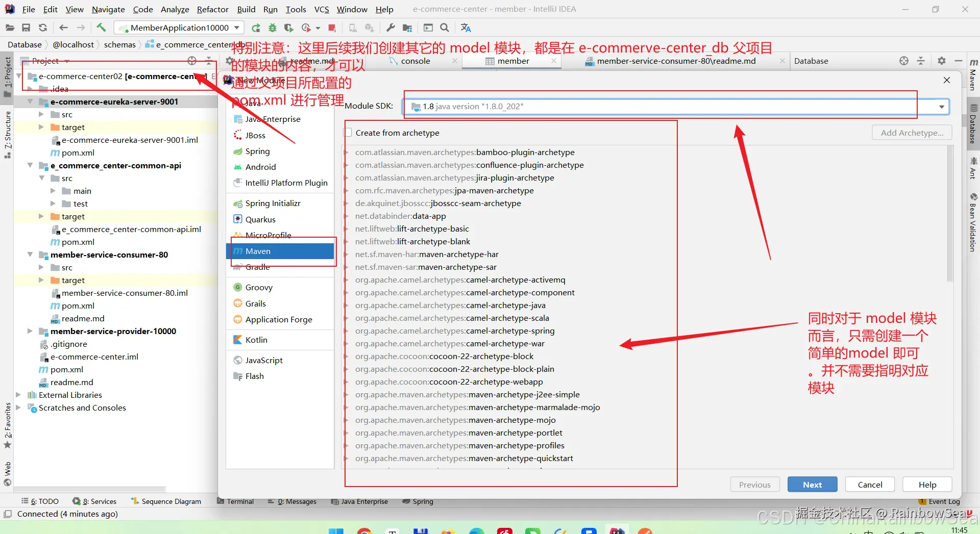Hide the Database tool window
Image resolution: width=980 pixels, height=534 pixels.
959,61
